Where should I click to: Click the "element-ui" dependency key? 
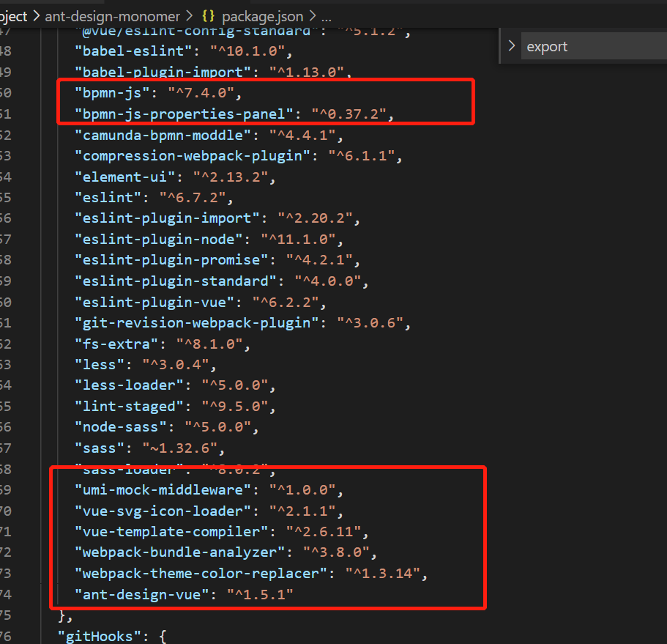point(125,177)
